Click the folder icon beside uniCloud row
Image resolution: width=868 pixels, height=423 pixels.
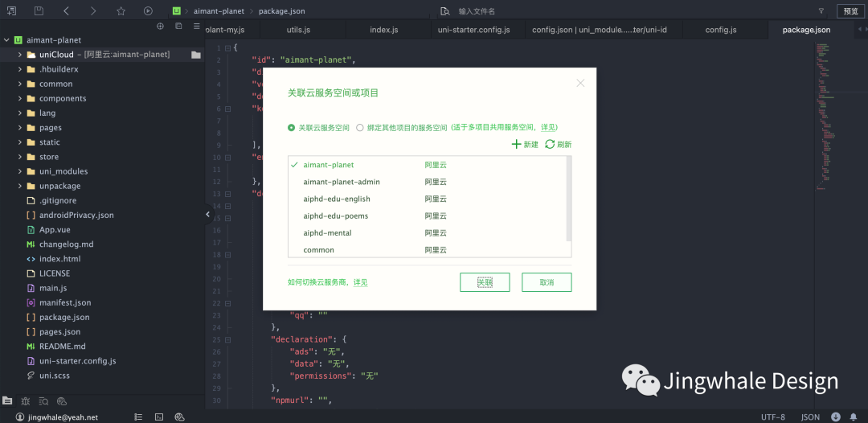[196, 55]
